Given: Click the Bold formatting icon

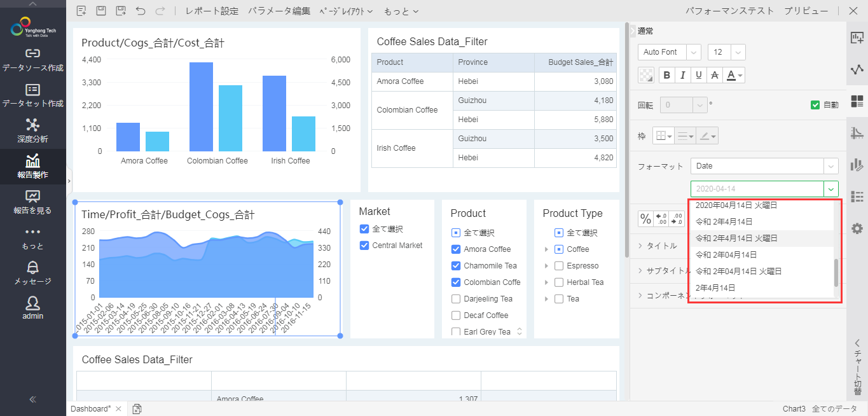Looking at the screenshot, I should 666,75.
